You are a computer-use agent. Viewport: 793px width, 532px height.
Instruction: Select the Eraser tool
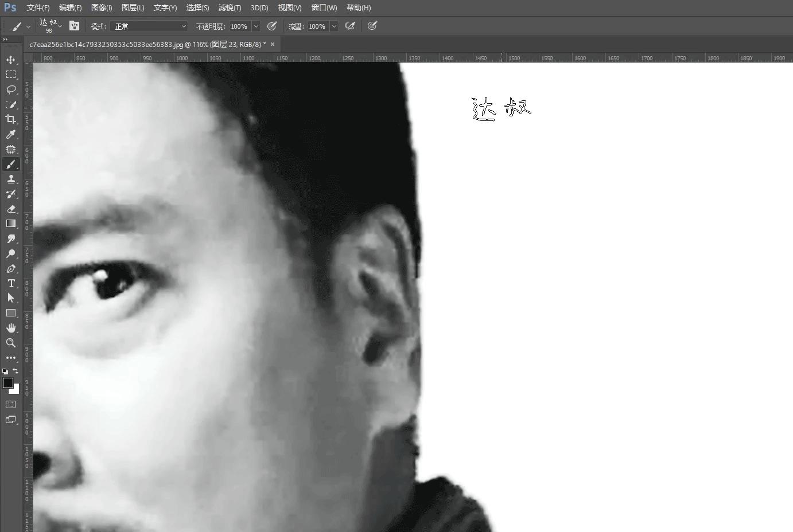11,209
